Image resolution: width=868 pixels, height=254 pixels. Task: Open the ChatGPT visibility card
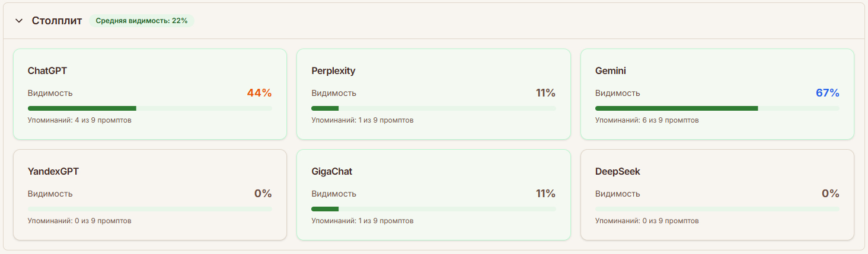pos(149,94)
